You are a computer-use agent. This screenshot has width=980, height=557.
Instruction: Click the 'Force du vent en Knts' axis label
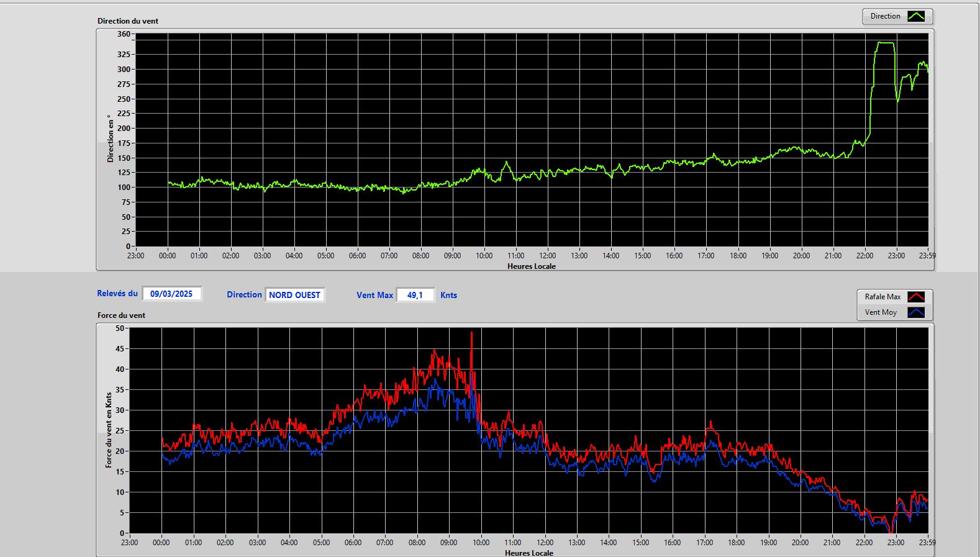pyautogui.click(x=109, y=430)
